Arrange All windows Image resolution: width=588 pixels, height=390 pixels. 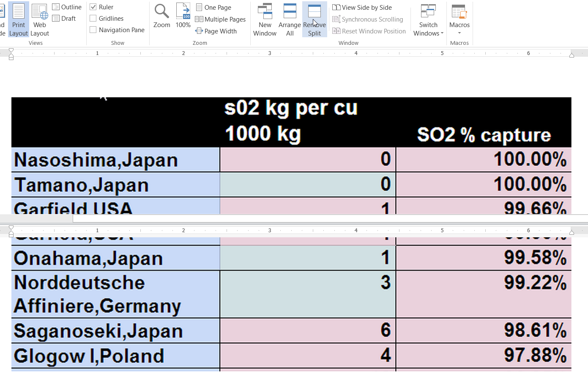(290, 19)
